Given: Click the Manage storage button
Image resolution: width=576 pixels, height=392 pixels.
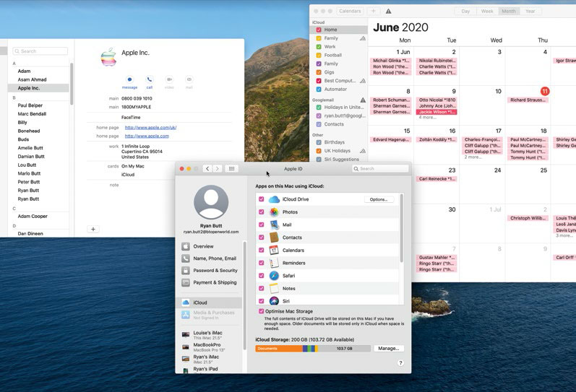Looking at the screenshot, I should pyautogui.click(x=389, y=348).
